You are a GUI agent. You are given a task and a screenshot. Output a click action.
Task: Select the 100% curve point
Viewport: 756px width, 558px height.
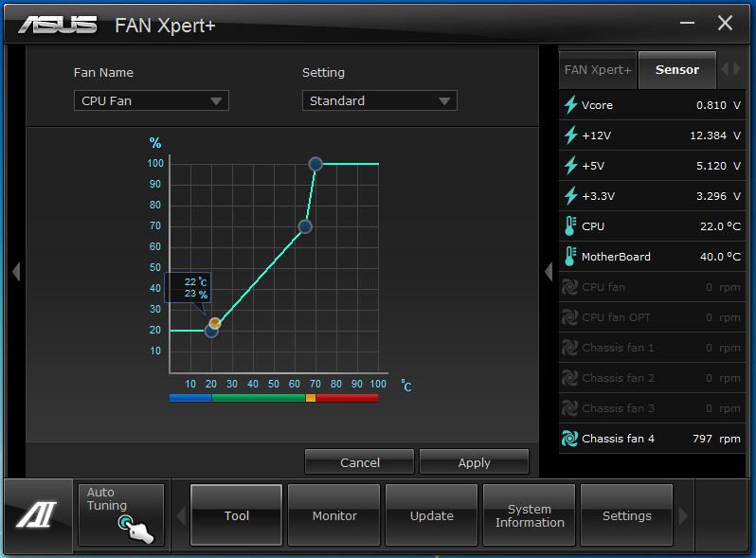click(315, 164)
